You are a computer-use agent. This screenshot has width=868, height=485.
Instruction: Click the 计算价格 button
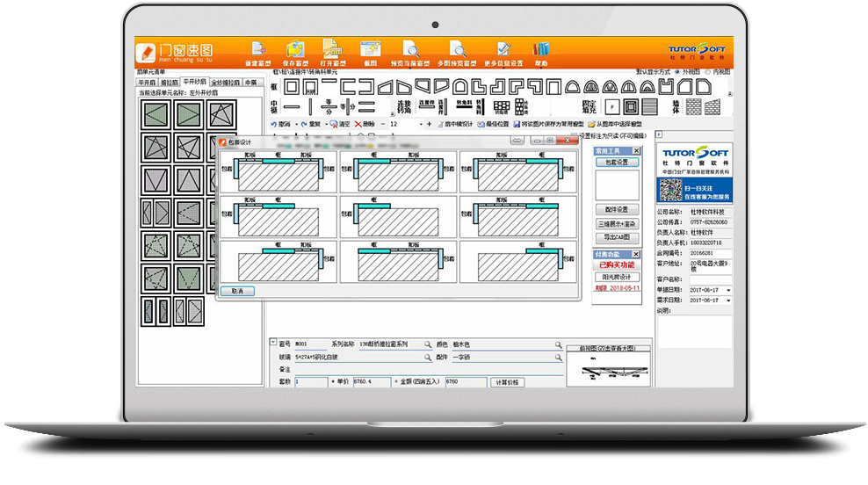(508, 382)
